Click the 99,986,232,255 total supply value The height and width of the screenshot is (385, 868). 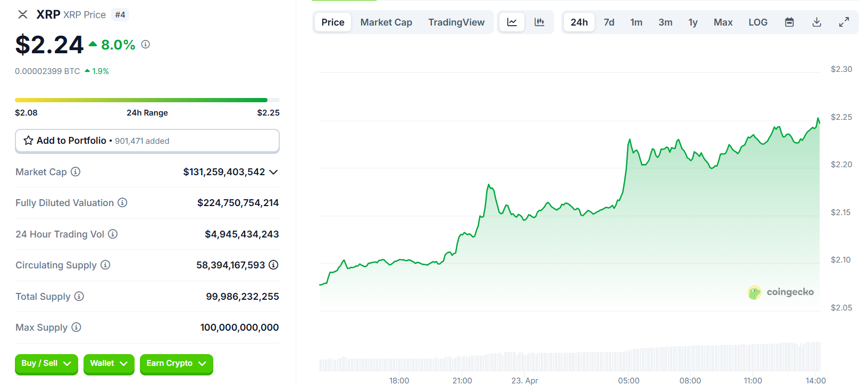tap(243, 297)
